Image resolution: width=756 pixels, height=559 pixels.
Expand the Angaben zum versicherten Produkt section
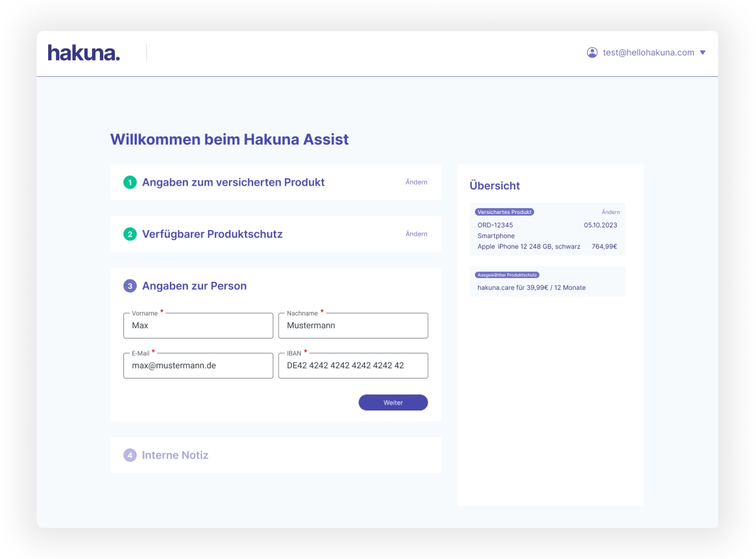233,182
